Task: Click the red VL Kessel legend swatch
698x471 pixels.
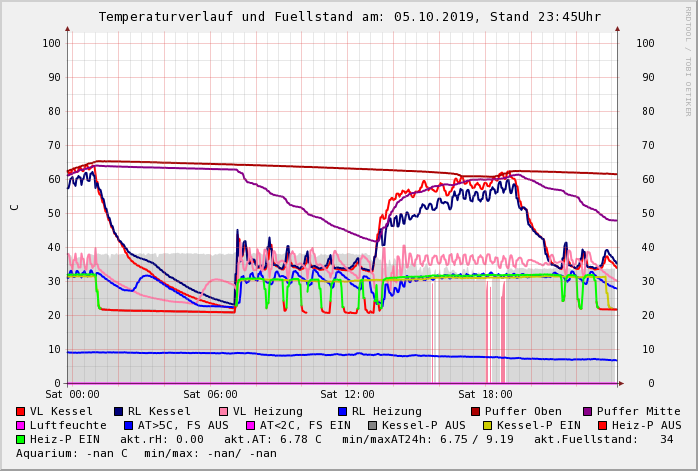Action: click(x=21, y=411)
